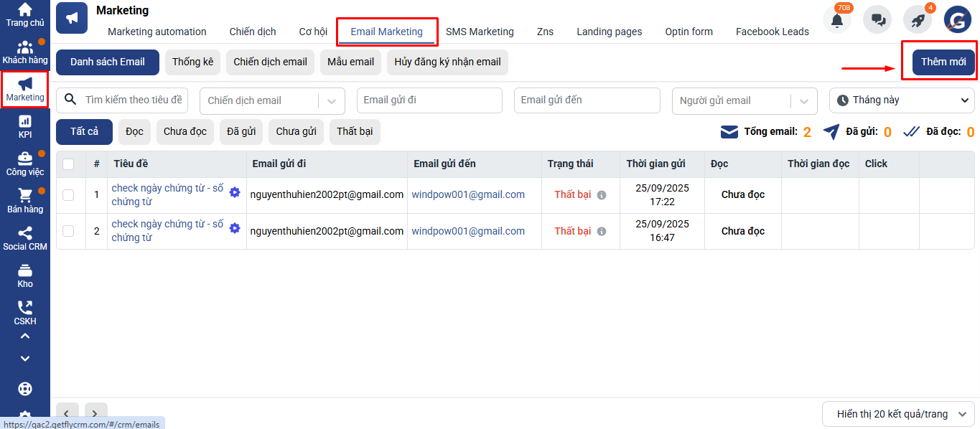The height and width of the screenshot is (429, 980).
Task: Open the notifications bell icon
Action: coord(836,20)
